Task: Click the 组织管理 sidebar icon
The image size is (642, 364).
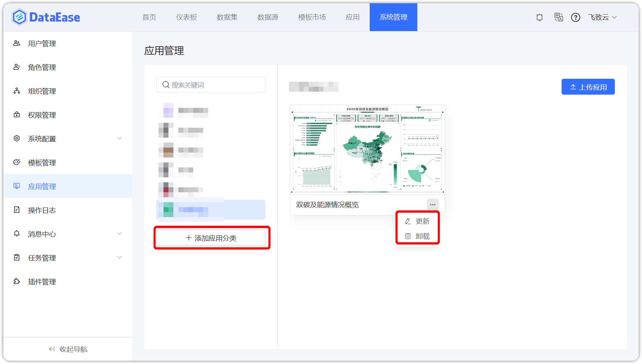Action: pos(17,91)
